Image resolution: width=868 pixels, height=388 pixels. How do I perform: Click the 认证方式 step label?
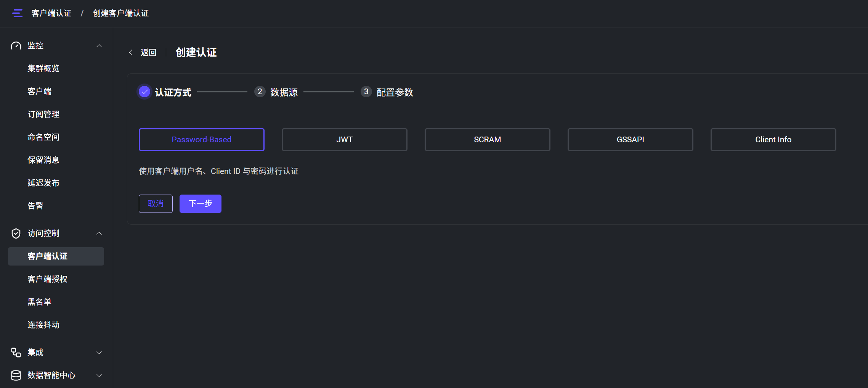click(173, 92)
